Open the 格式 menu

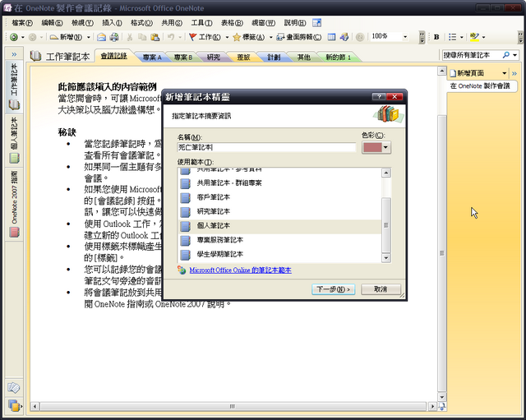click(x=141, y=23)
